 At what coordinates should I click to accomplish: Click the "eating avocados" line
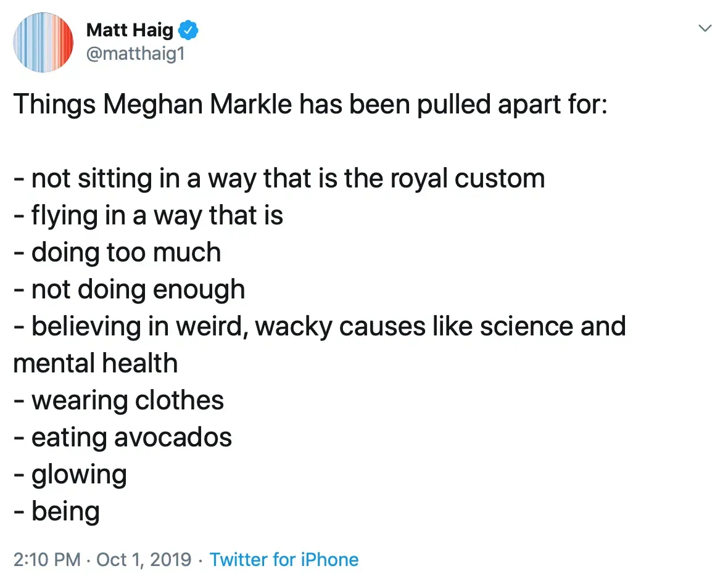123,437
